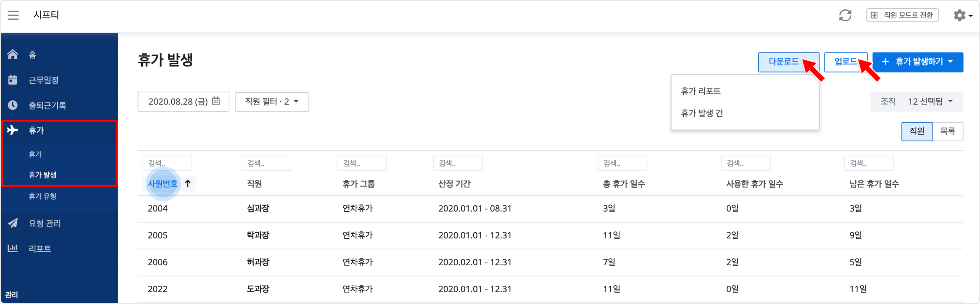The width and height of the screenshot is (980, 304).
Task: Click the 리포트 chart icon
Action: [13, 248]
